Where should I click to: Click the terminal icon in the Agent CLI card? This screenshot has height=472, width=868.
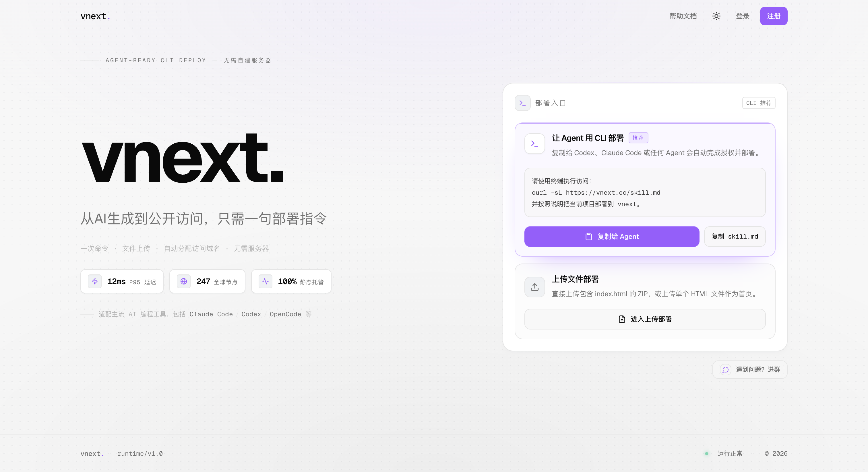click(x=534, y=144)
